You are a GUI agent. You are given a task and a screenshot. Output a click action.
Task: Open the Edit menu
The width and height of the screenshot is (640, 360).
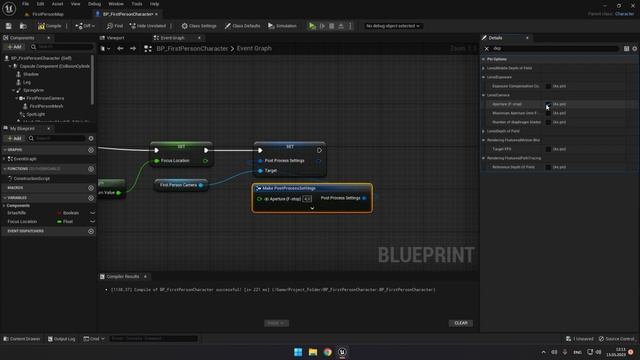40,4
